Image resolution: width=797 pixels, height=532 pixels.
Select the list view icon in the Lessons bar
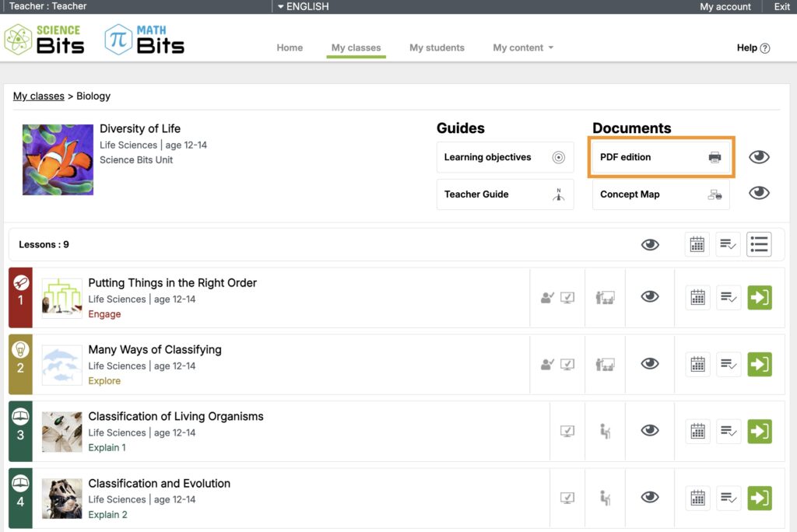(x=759, y=243)
